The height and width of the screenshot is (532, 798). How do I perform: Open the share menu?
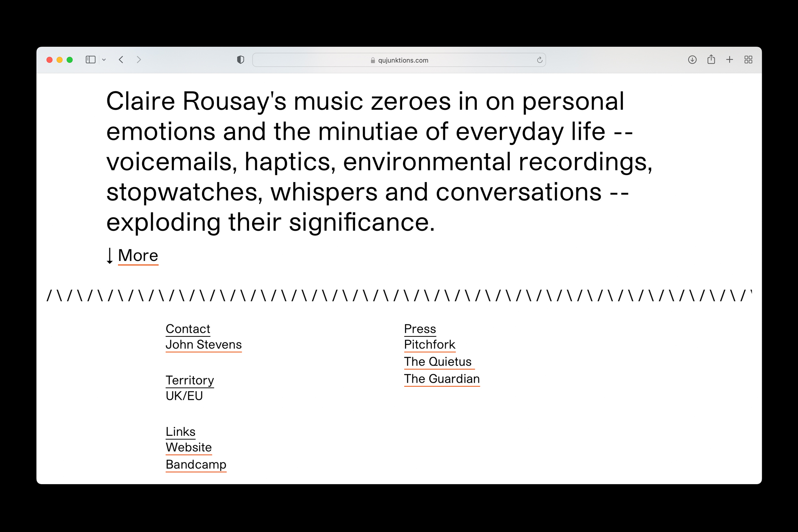click(x=711, y=60)
